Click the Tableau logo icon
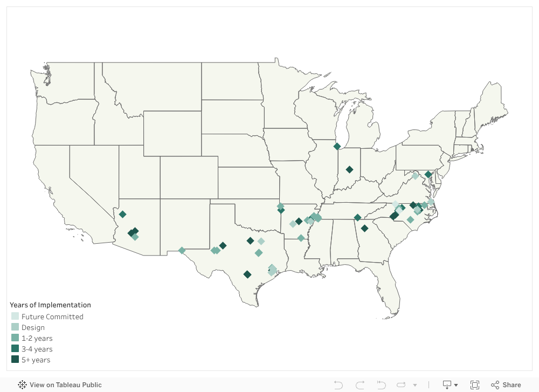 [x=23, y=385]
